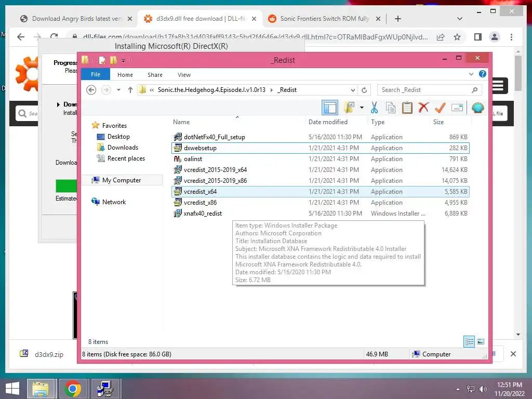Select the vcredist_2015-2019_x64 file

(320, 170)
